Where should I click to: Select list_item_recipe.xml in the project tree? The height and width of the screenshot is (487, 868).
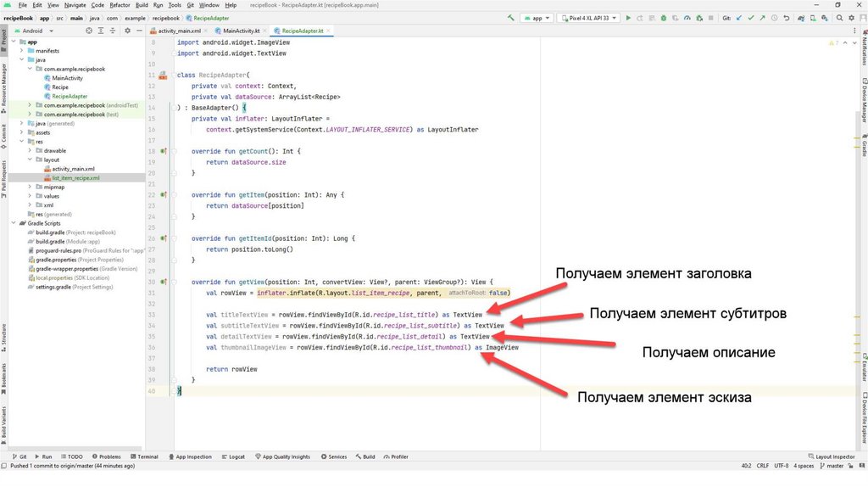pyautogui.click(x=75, y=178)
